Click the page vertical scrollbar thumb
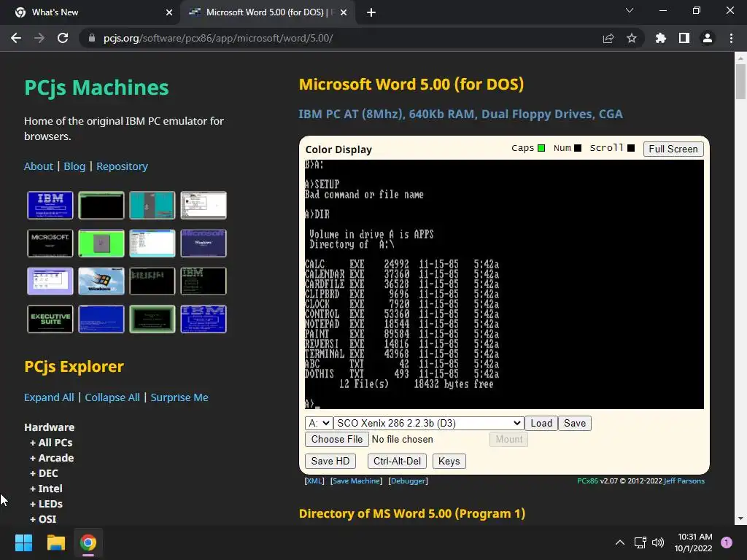This screenshot has width=747, height=560. (740, 82)
